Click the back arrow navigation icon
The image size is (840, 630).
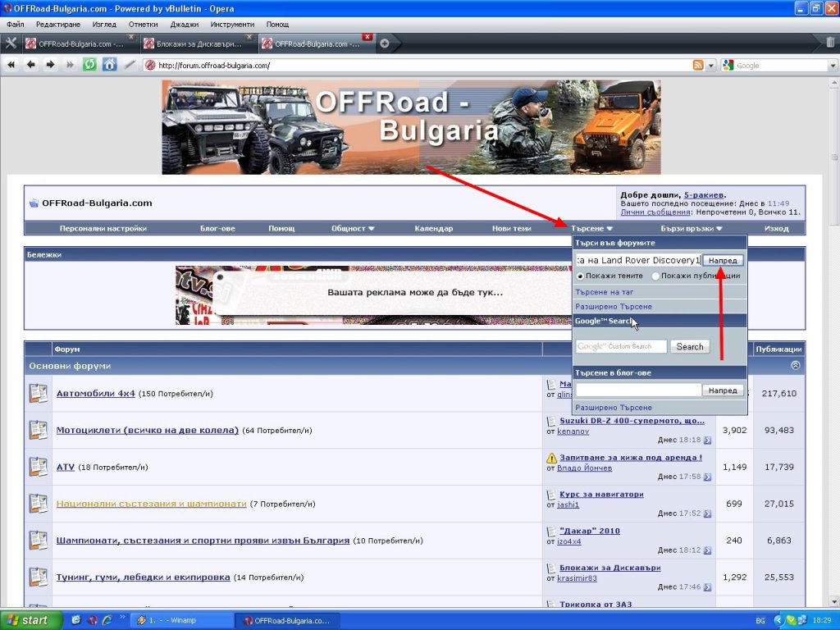tap(31, 65)
